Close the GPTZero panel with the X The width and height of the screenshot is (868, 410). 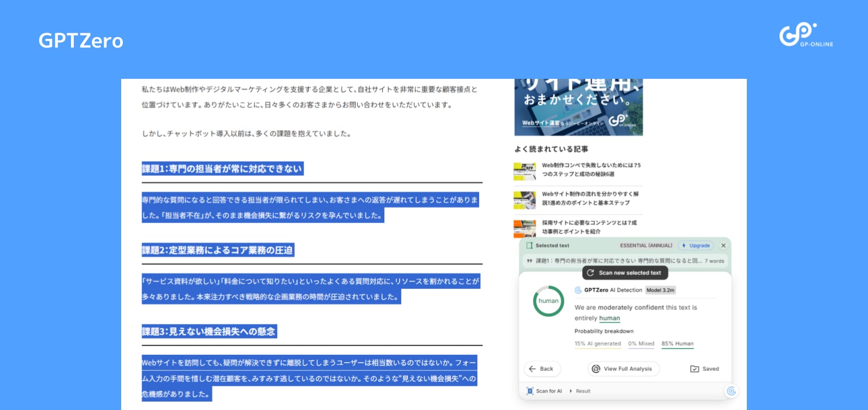[723, 246]
